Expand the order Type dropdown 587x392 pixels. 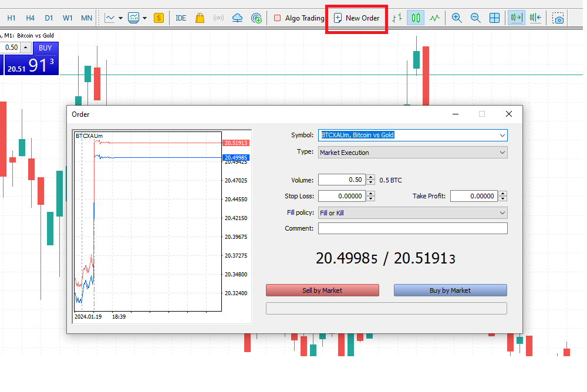tap(503, 152)
